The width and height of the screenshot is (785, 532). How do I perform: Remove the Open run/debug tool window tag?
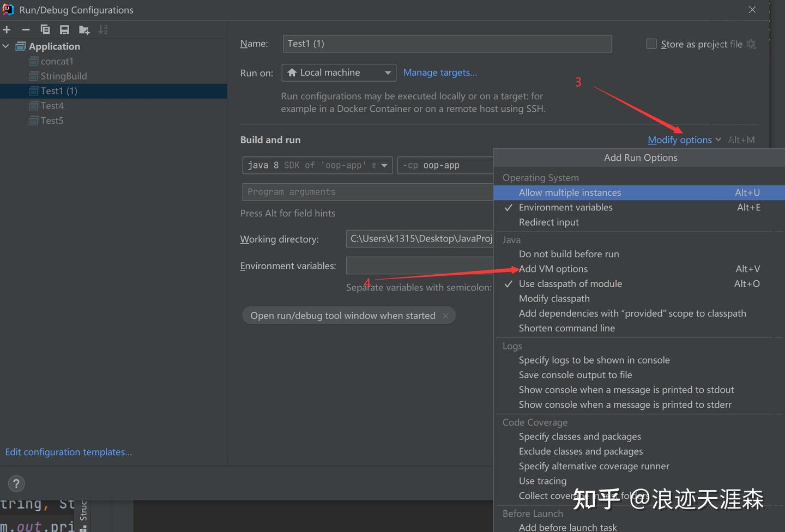click(x=445, y=315)
